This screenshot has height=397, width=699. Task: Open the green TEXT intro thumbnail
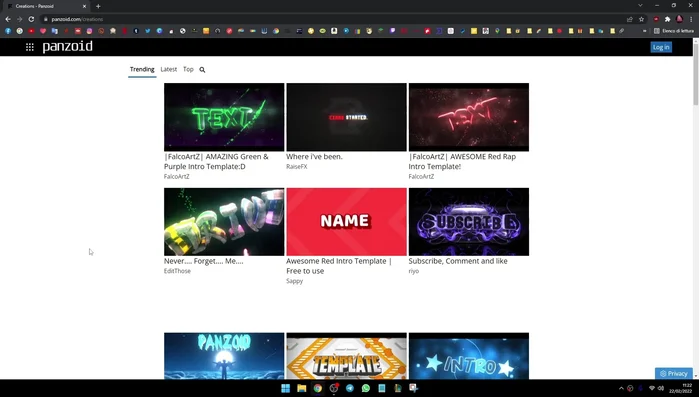pos(224,117)
